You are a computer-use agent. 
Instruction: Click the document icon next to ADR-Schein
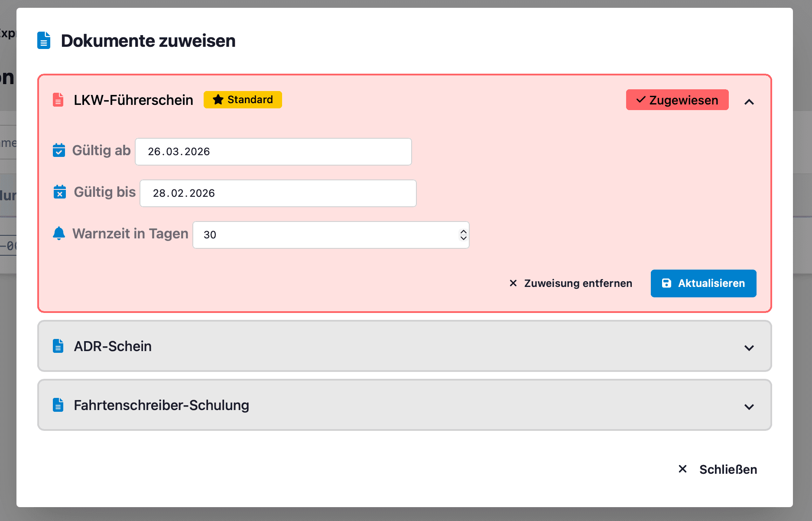click(x=58, y=346)
